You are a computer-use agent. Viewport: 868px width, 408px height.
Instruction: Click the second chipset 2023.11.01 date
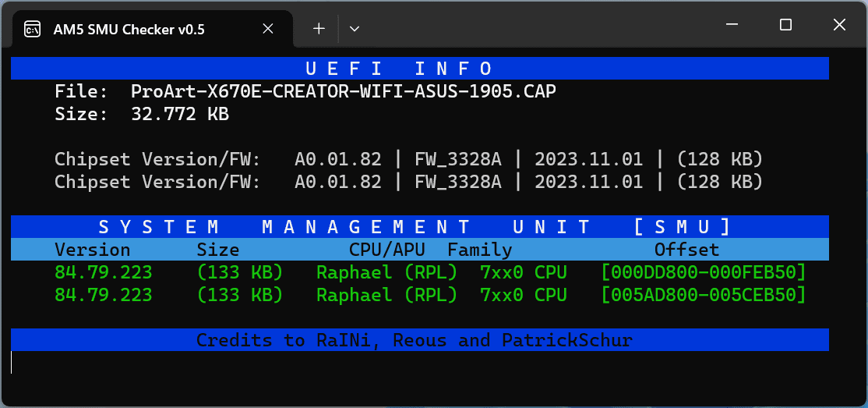pos(588,182)
